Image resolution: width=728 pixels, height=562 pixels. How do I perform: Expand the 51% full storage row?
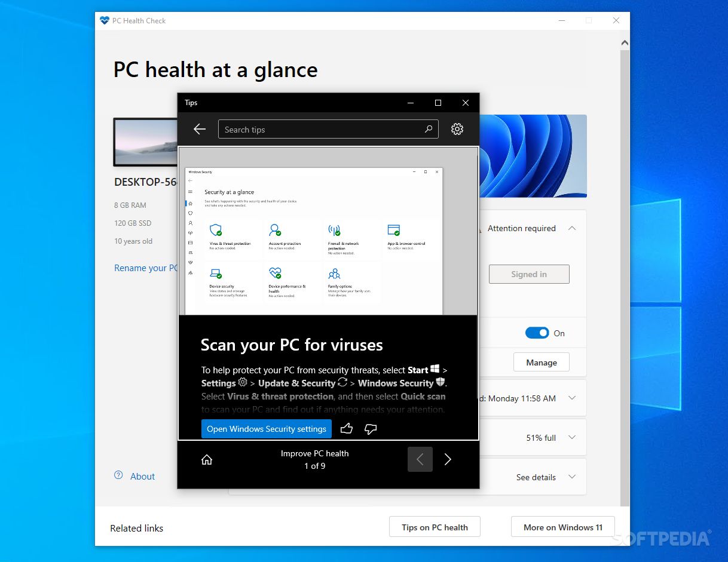(x=572, y=438)
